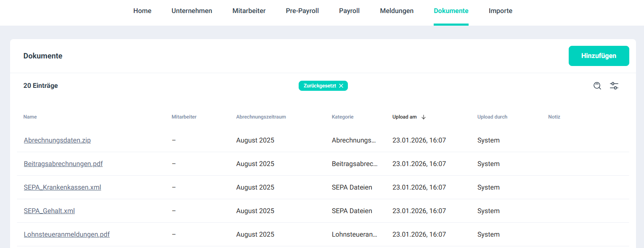This screenshot has width=644, height=248.
Task: Click the Upload am sort arrow
Action: [x=424, y=117]
